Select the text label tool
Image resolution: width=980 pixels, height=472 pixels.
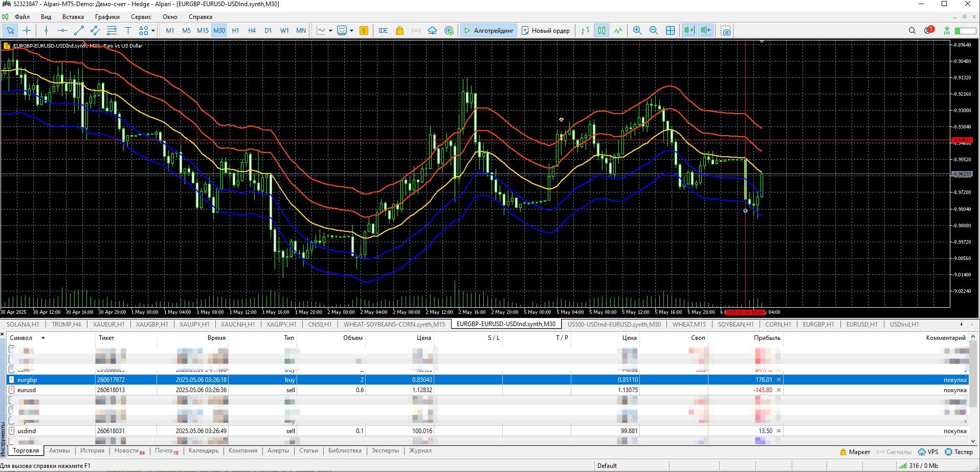coord(128,31)
